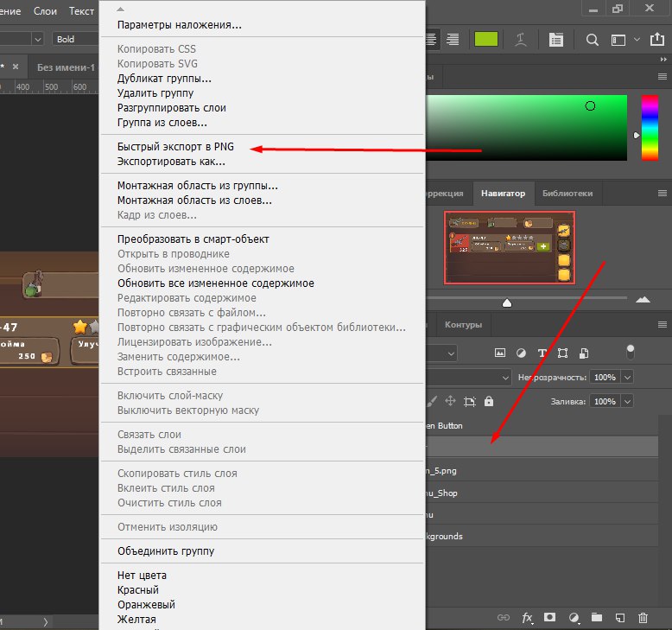Switch to the Навигатор tab
Image resolution: width=672 pixels, height=630 pixels.
pyautogui.click(x=504, y=194)
